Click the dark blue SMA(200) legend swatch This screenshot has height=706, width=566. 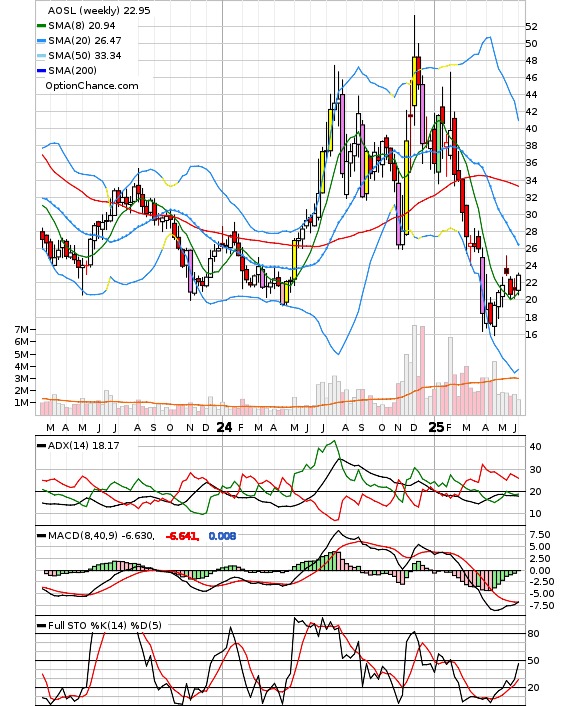[x=41, y=71]
